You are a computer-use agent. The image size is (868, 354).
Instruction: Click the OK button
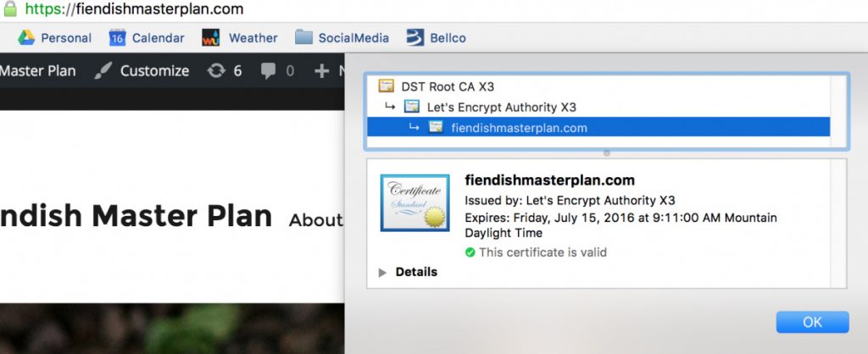pos(812,322)
